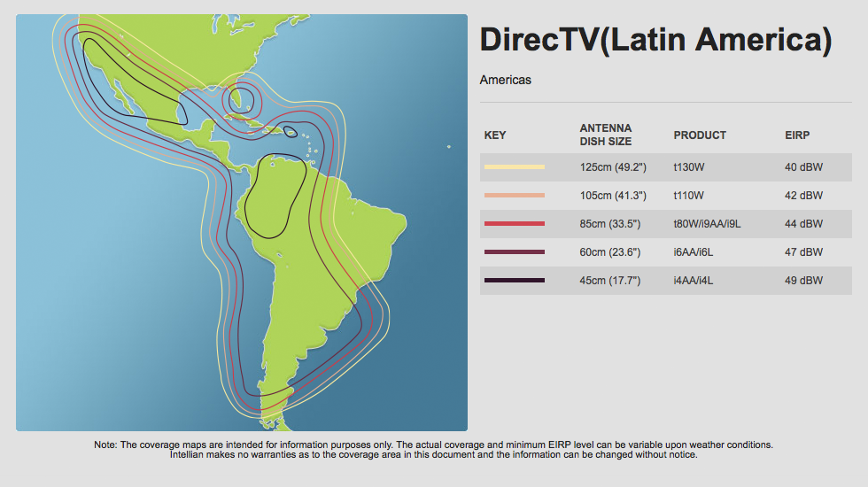The height and width of the screenshot is (487, 868).
Task: Select the red 85cm key swatch
Action: 515,224
